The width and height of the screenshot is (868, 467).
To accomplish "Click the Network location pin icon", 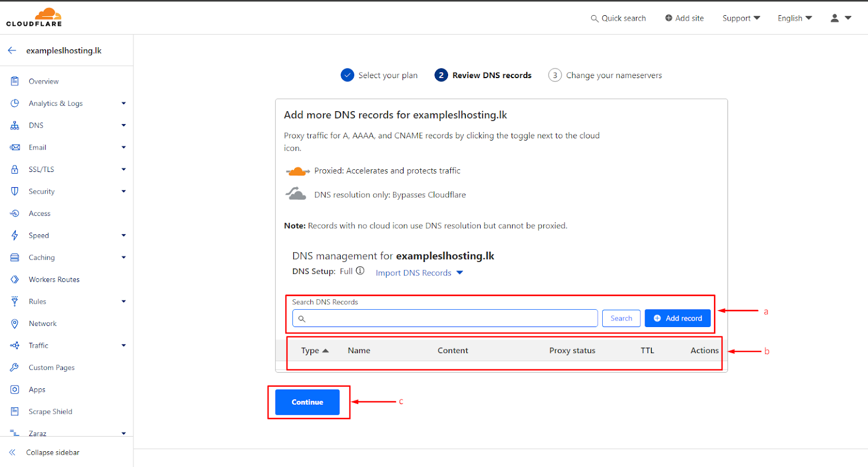I will pos(15,324).
